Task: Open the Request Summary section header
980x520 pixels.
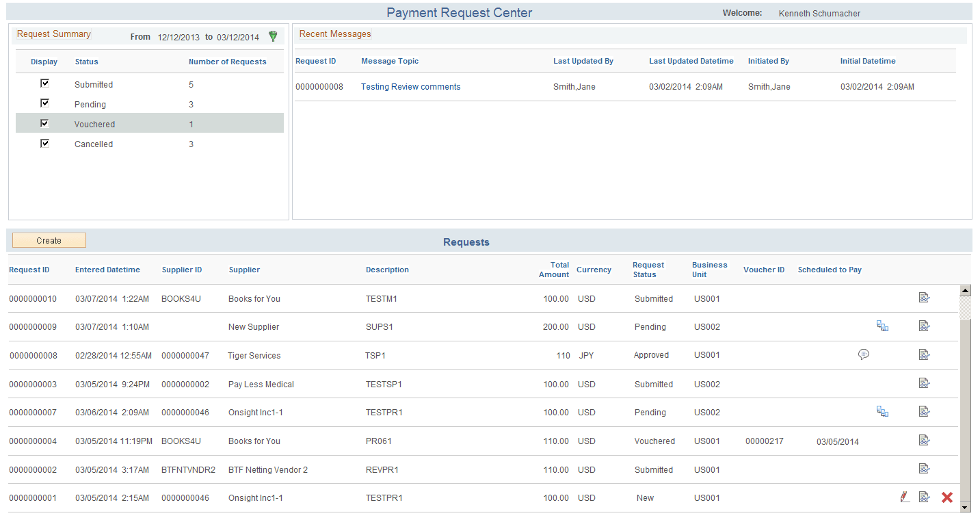Action: point(53,34)
